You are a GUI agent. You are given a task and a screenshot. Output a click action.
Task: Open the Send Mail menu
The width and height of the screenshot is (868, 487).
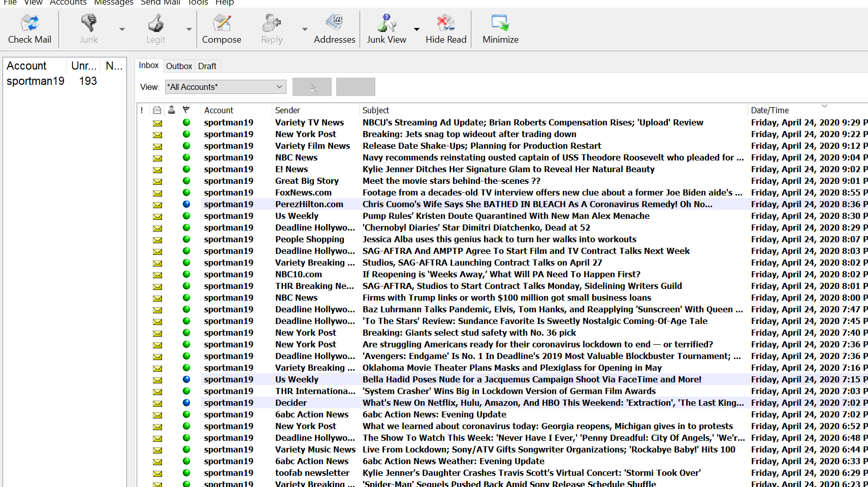coord(160,3)
